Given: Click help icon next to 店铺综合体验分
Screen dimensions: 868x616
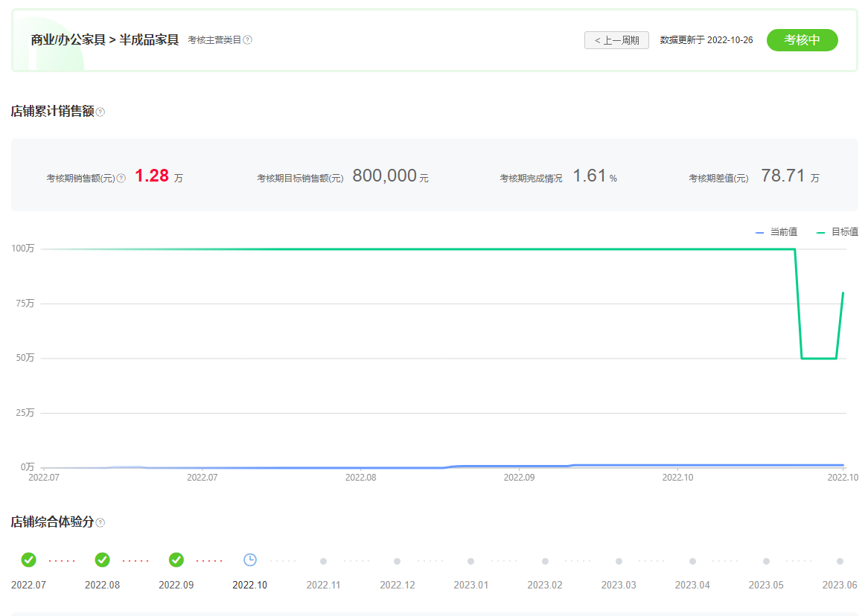Looking at the screenshot, I should (100, 522).
